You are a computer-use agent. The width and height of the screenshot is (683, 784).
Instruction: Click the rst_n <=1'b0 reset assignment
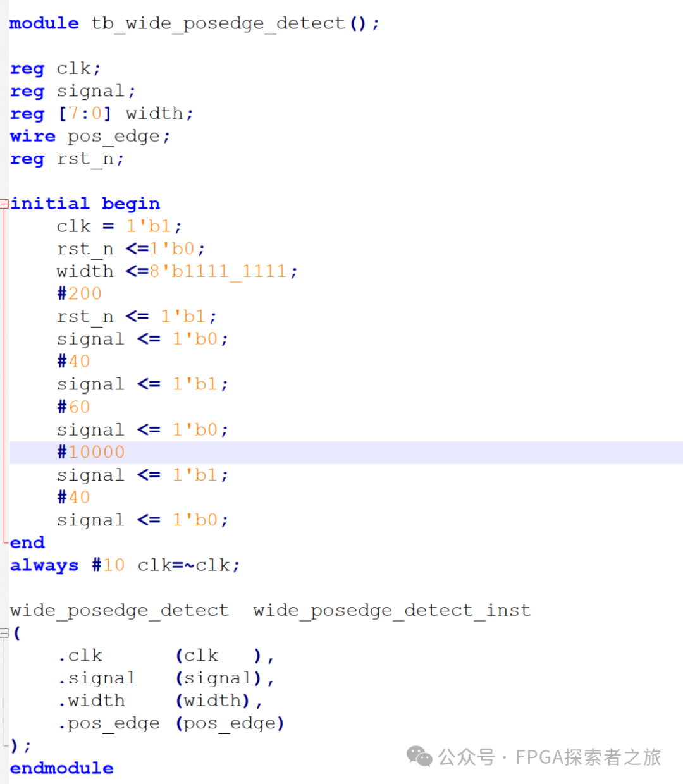[x=130, y=249]
